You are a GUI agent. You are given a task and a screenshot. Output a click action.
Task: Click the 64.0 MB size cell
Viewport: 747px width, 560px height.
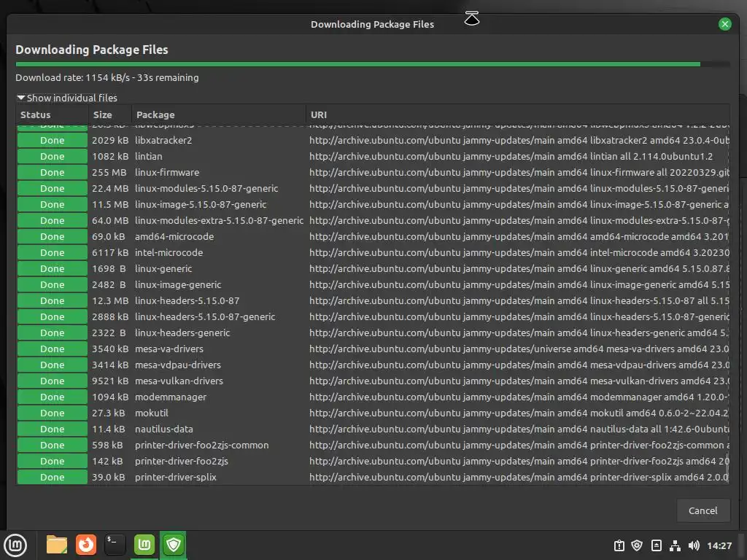110,220
